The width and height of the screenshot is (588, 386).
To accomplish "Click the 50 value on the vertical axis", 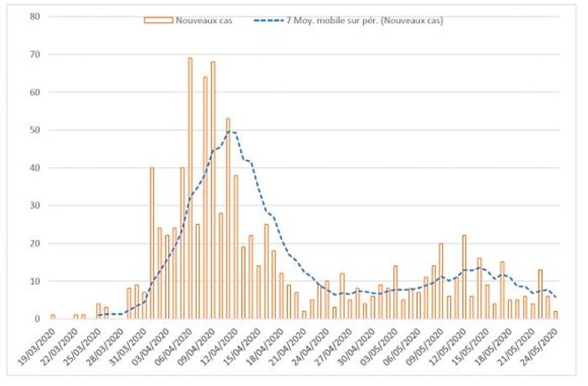I will click(35, 130).
